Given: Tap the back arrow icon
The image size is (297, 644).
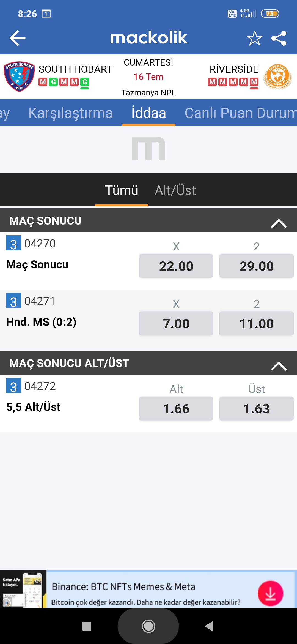Looking at the screenshot, I should [18, 38].
